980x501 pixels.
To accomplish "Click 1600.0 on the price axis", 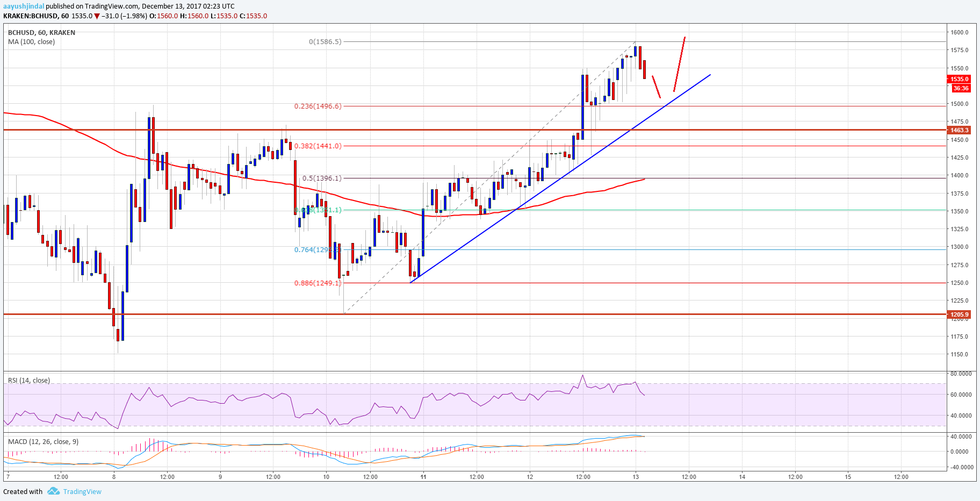I will [960, 32].
